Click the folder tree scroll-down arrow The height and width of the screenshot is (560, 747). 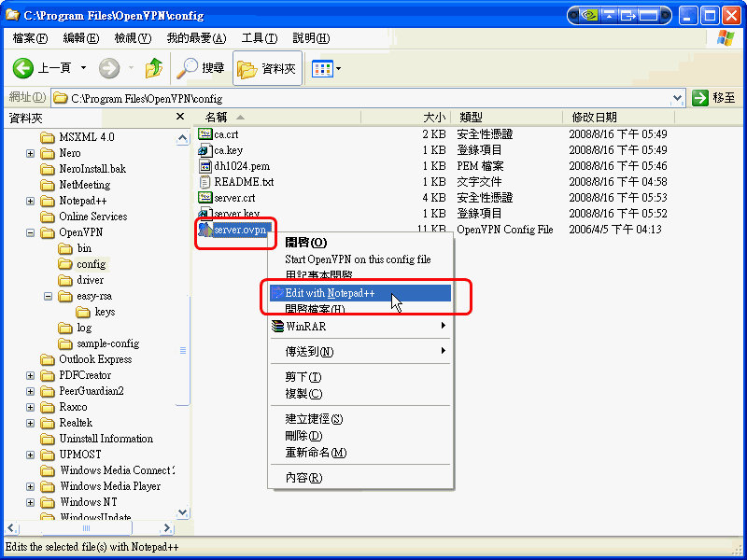(x=182, y=512)
